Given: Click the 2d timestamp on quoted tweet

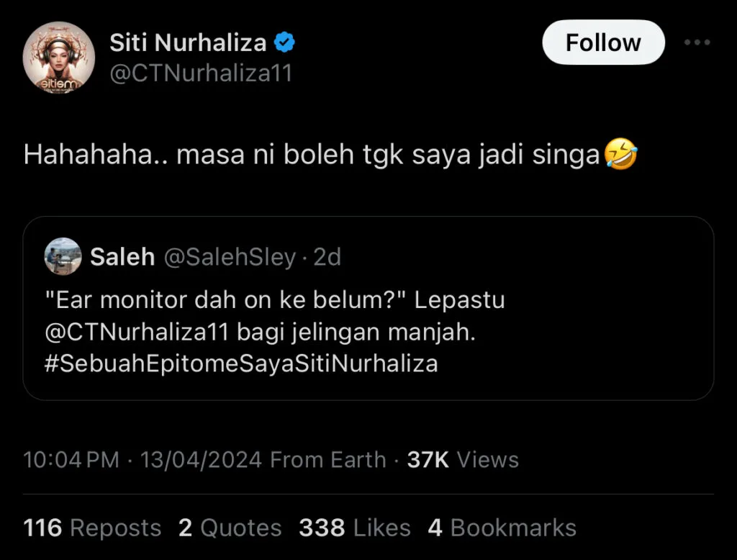Looking at the screenshot, I should [327, 257].
